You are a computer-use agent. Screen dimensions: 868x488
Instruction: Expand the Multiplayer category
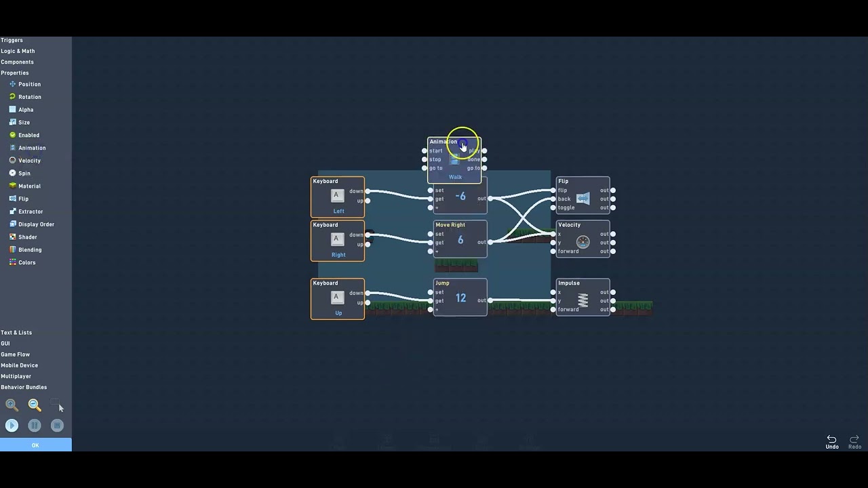click(x=16, y=376)
